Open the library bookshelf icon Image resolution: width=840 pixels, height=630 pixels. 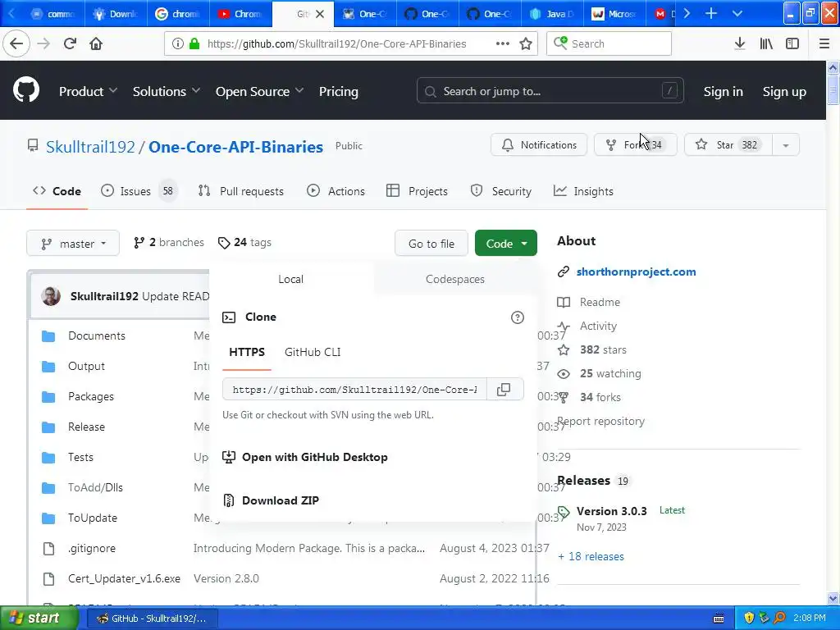click(766, 44)
